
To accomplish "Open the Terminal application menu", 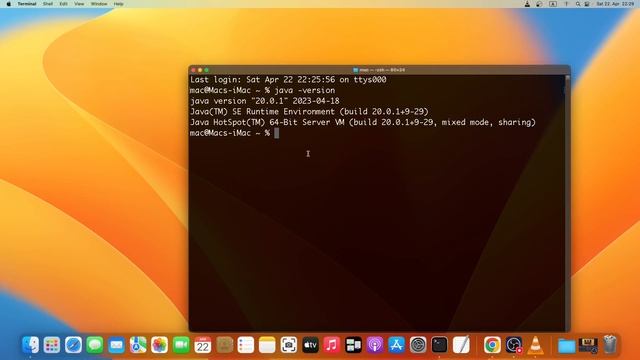I will (27, 4).
